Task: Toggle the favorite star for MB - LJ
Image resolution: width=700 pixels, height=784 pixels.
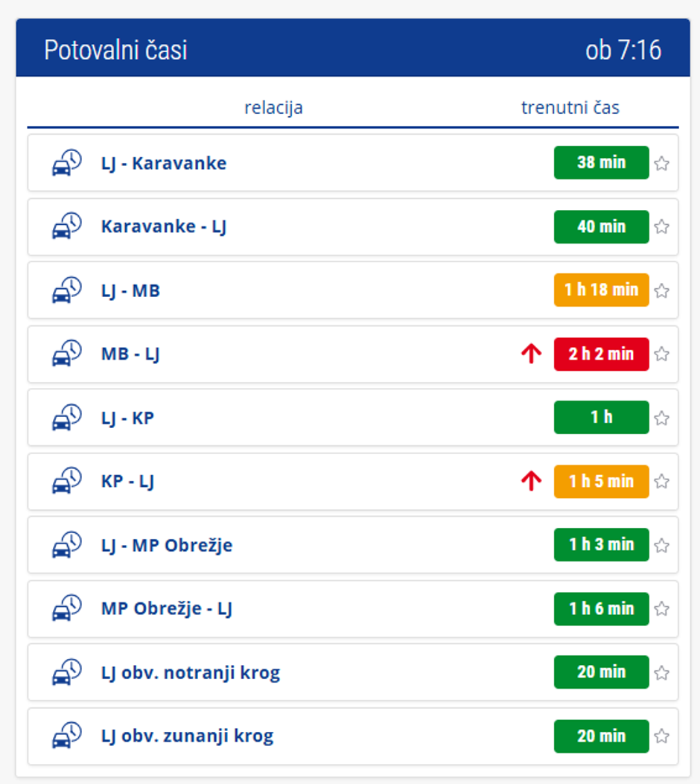Action: [661, 354]
